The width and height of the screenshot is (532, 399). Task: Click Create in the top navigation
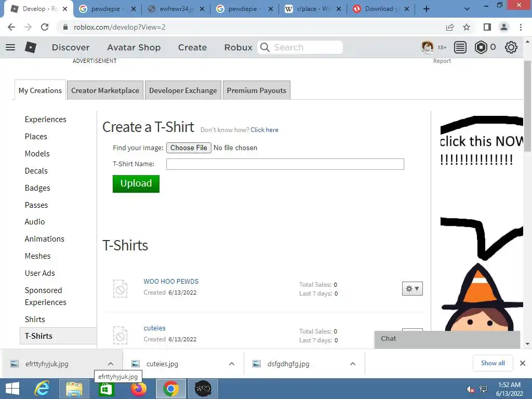point(192,47)
